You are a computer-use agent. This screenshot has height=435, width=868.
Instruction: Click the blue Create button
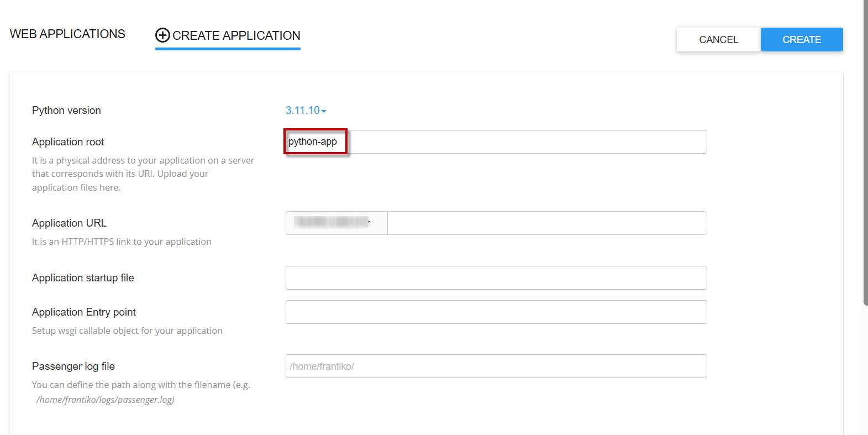(801, 40)
